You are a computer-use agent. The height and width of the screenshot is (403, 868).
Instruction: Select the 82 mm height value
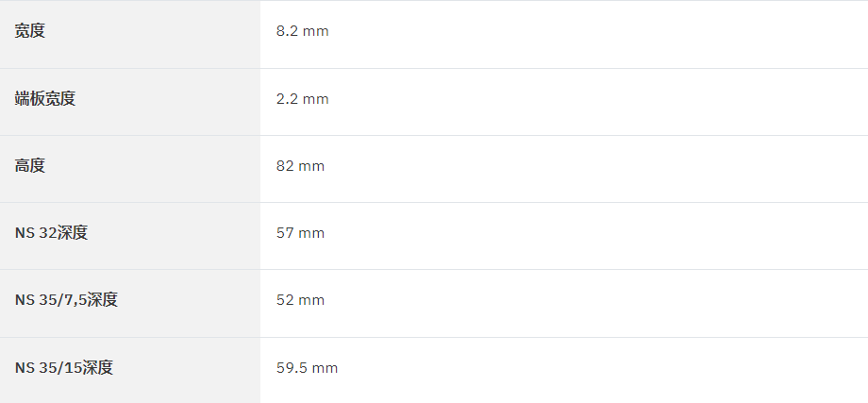300,166
